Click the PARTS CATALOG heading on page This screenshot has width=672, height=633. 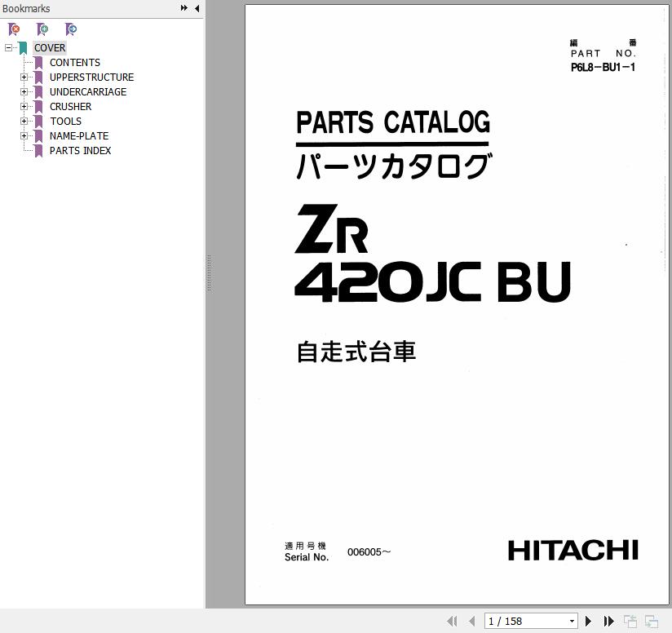[x=393, y=122]
